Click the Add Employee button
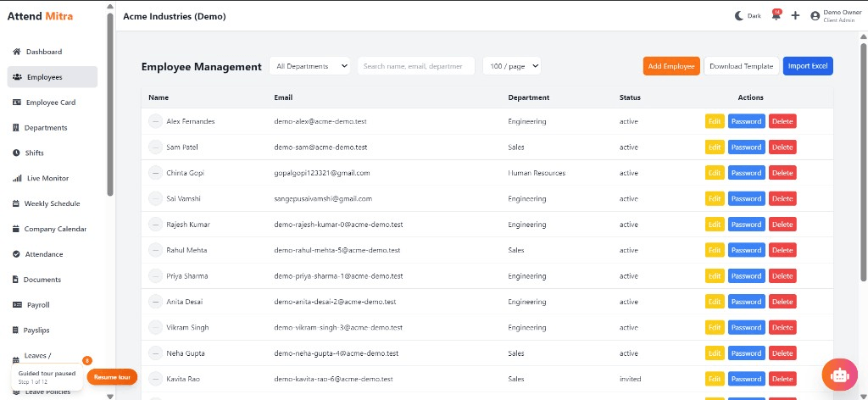The image size is (868, 400). (x=671, y=66)
